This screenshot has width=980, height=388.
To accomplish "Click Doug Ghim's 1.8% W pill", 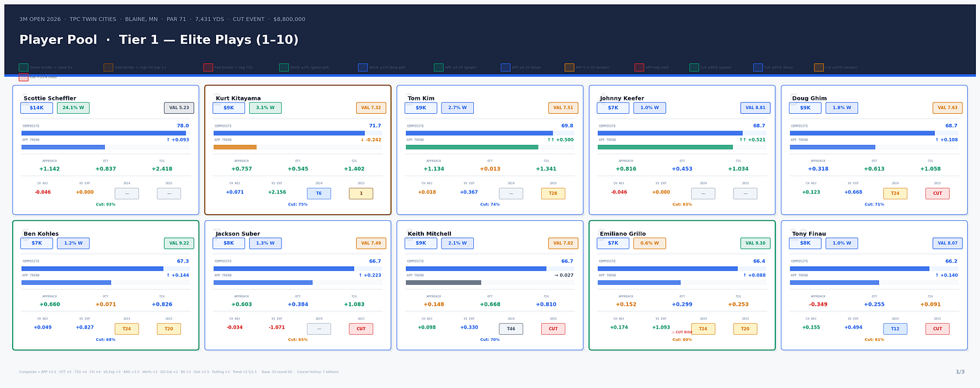I will (x=842, y=108).
